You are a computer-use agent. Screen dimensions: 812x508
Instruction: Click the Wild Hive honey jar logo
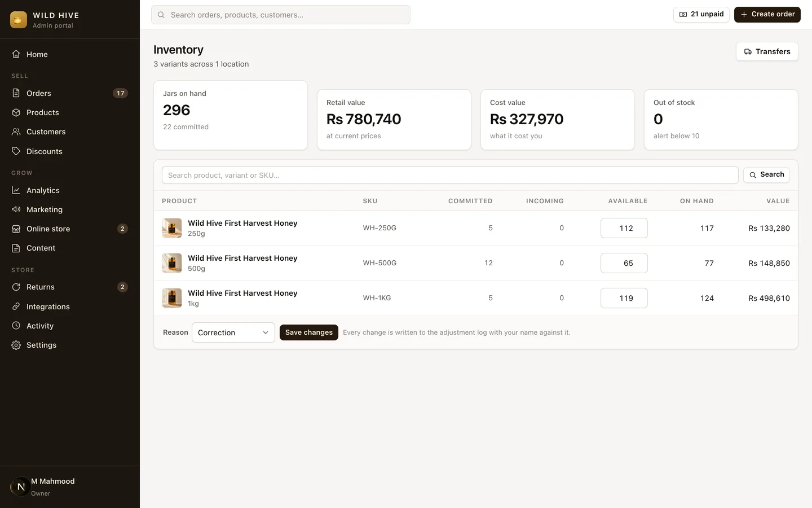19,20
